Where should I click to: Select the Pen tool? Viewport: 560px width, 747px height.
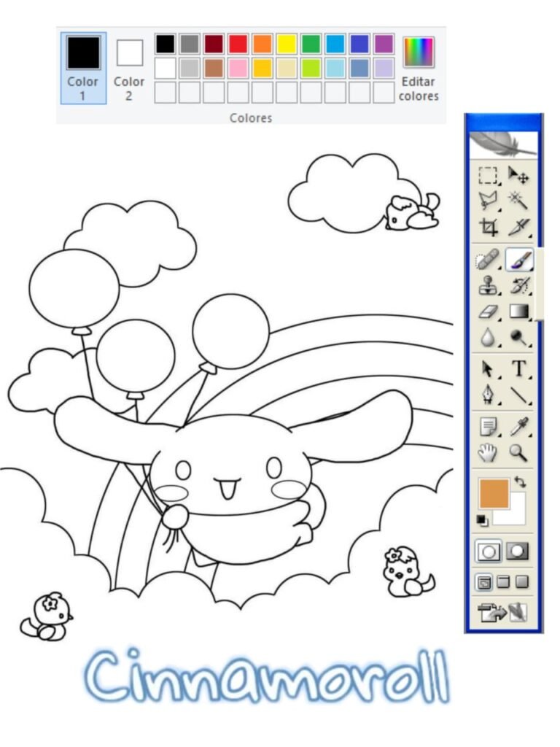pyautogui.click(x=488, y=395)
